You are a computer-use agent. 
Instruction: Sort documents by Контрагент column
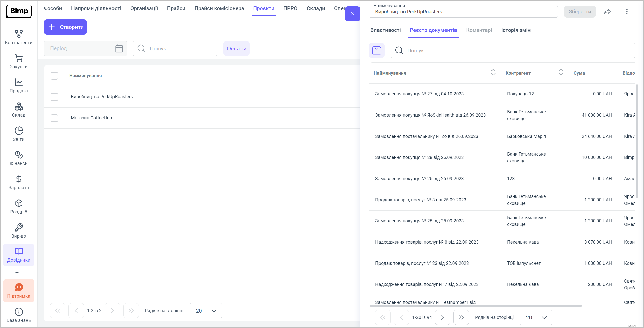tap(561, 72)
